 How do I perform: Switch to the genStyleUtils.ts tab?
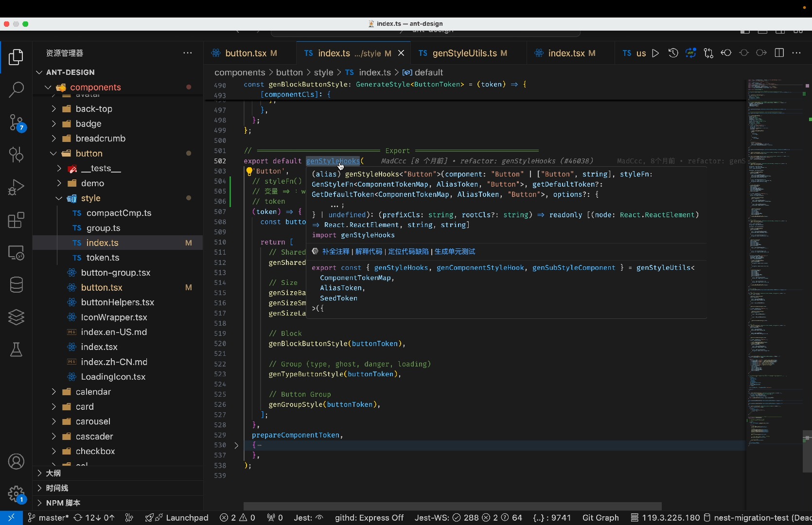tap(469, 53)
